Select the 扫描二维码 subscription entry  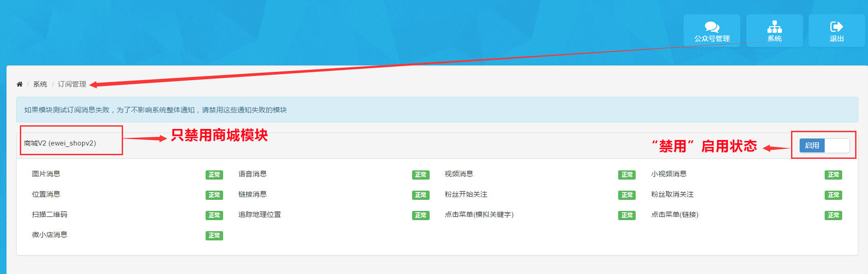[49, 215]
